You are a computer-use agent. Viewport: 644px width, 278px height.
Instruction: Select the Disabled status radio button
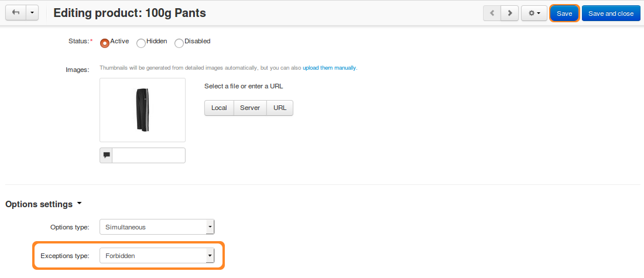[x=179, y=43]
